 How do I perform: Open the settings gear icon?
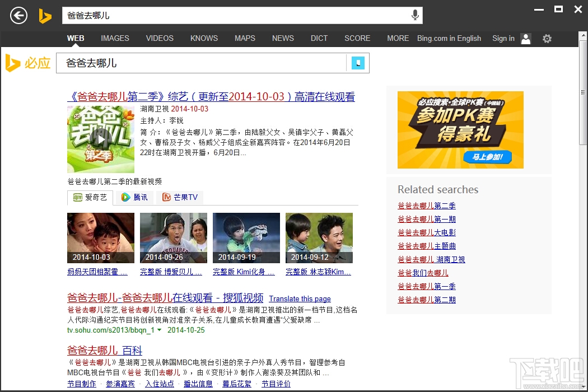pos(547,39)
